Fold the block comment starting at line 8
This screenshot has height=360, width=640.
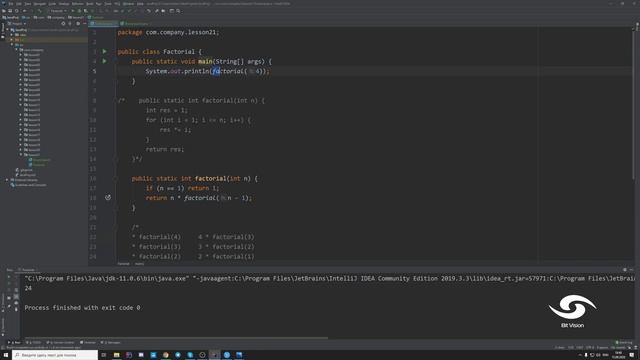(116, 100)
